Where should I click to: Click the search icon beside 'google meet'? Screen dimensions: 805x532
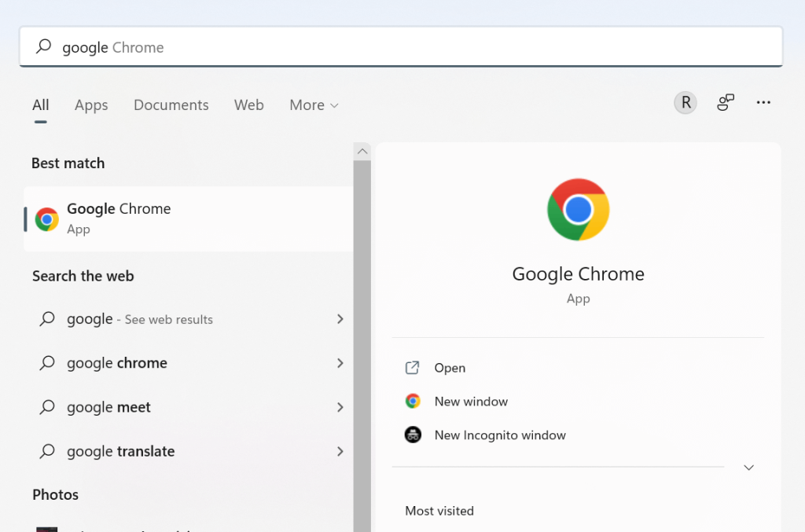tap(47, 407)
